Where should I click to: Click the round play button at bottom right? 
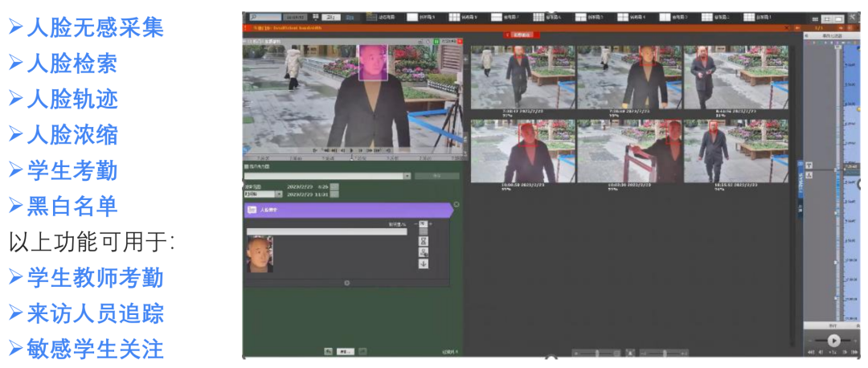[x=833, y=341]
